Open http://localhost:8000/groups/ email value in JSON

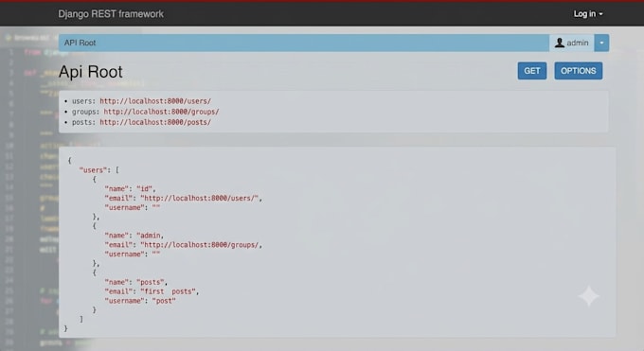(200, 245)
